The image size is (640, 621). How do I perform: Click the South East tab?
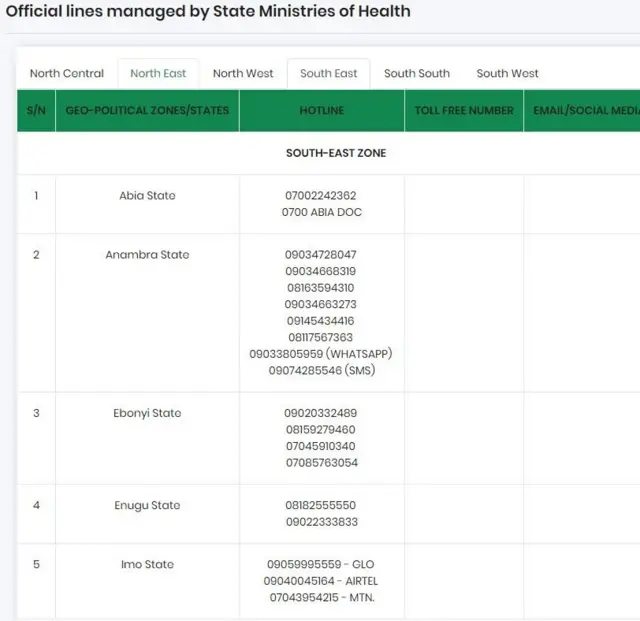[328, 73]
